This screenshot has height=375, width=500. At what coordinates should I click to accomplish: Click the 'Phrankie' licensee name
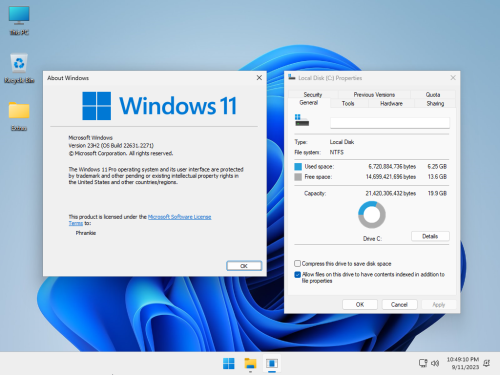(86, 233)
